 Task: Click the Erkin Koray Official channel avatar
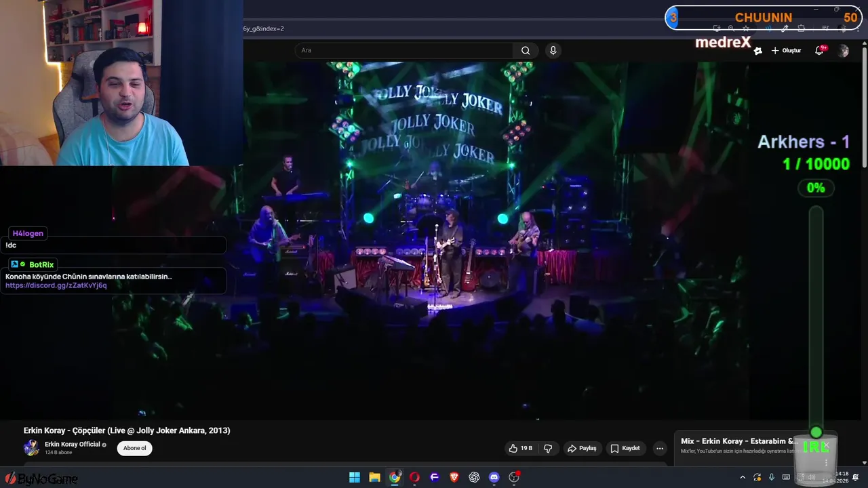(31, 448)
